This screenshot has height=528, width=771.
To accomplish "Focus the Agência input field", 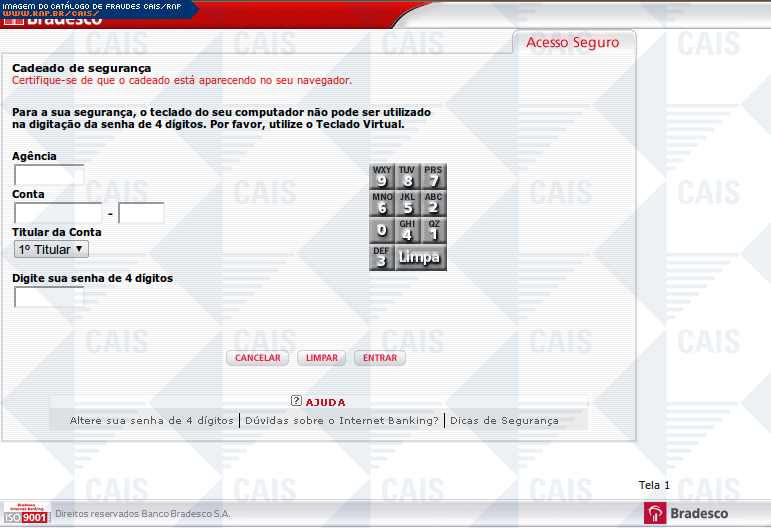I will pyautogui.click(x=48, y=173).
